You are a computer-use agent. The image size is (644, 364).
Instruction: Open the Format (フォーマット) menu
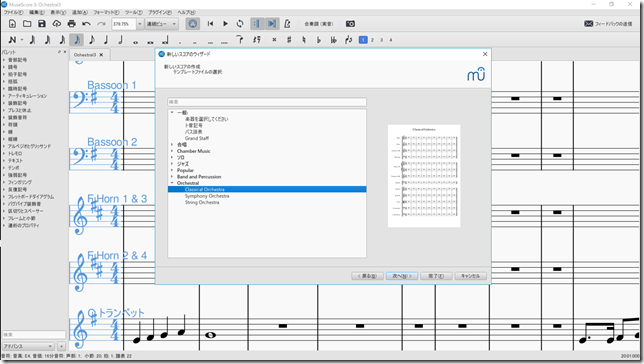pos(106,13)
